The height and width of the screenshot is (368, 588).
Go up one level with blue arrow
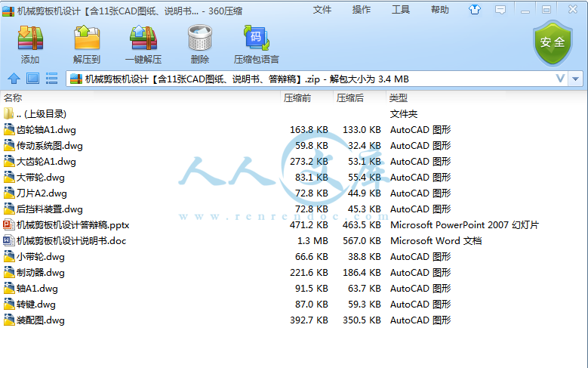pos(14,79)
